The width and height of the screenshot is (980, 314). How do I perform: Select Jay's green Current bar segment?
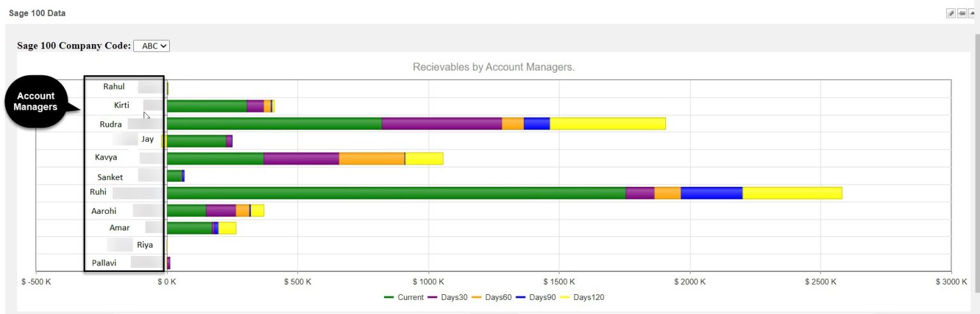pos(197,141)
